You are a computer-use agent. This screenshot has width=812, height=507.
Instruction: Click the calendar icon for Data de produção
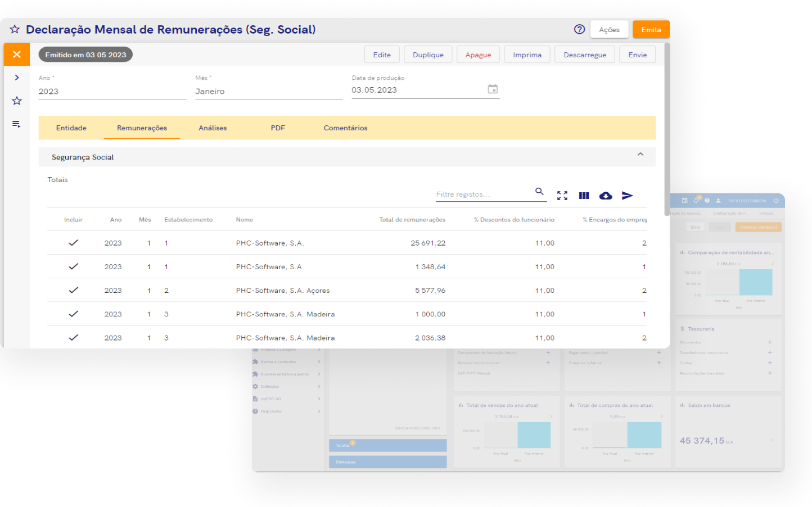[x=493, y=89]
